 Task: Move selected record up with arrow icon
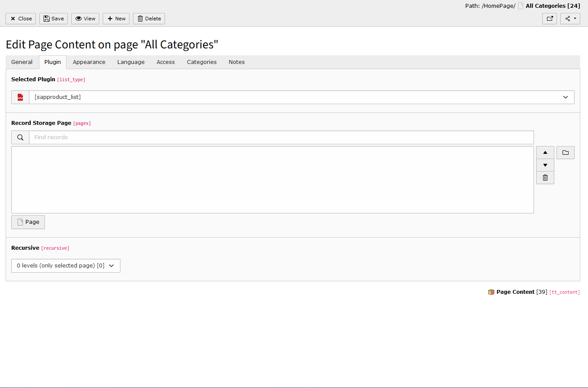point(545,153)
